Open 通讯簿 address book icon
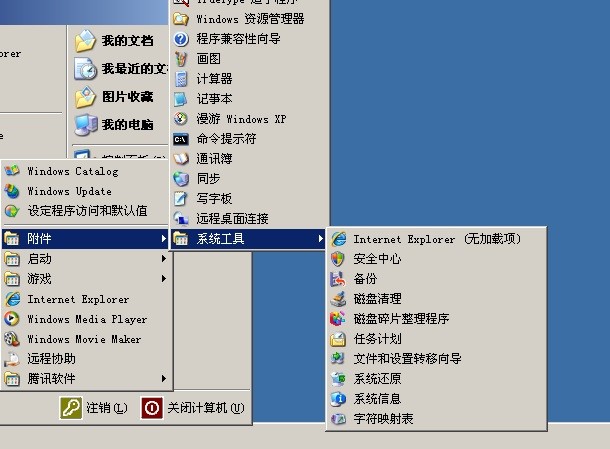This screenshot has width=610, height=449. [181, 159]
